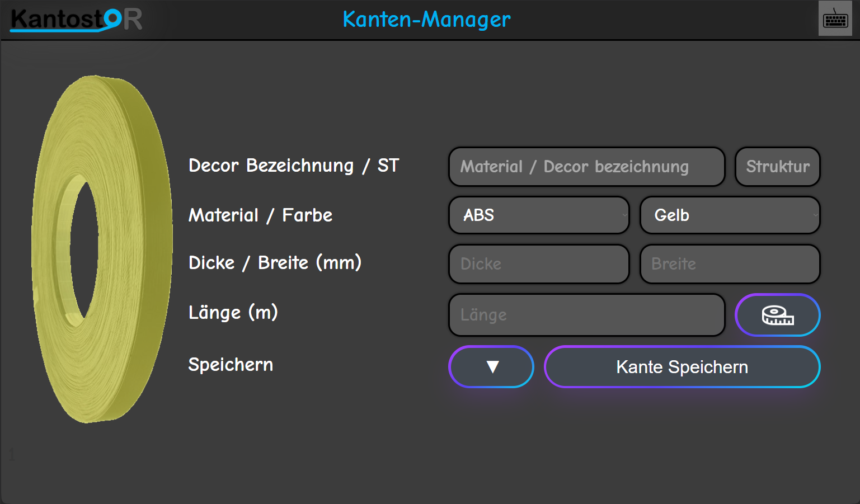860x504 pixels.
Task: Click the Speichern row label
Action: 231,364
